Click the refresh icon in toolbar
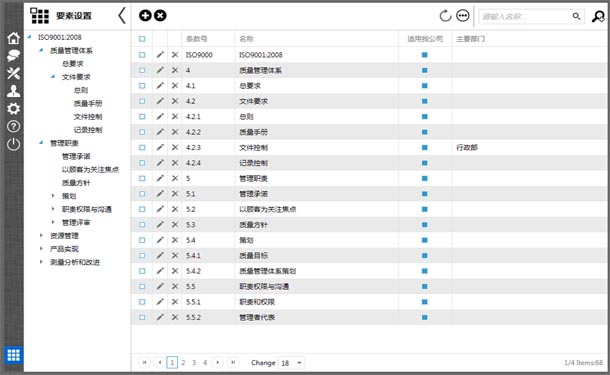 (x=445, y=16)
